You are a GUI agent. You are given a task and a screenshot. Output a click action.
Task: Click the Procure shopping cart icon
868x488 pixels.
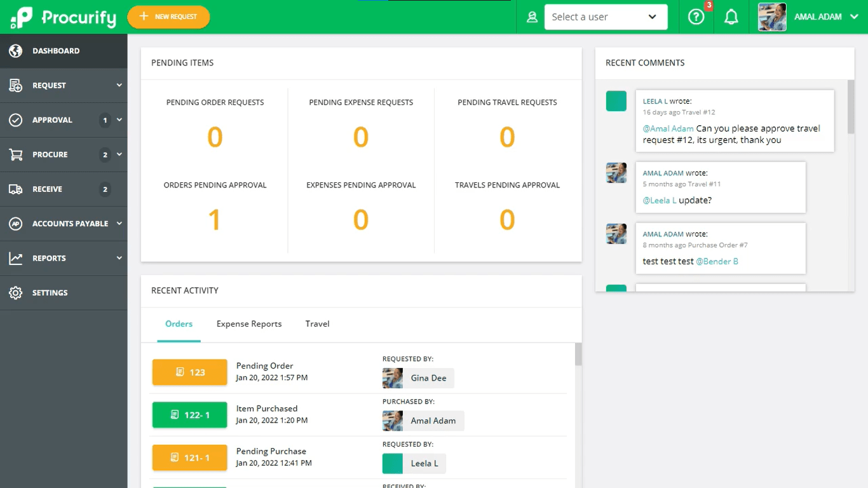[x=16, y=154]
